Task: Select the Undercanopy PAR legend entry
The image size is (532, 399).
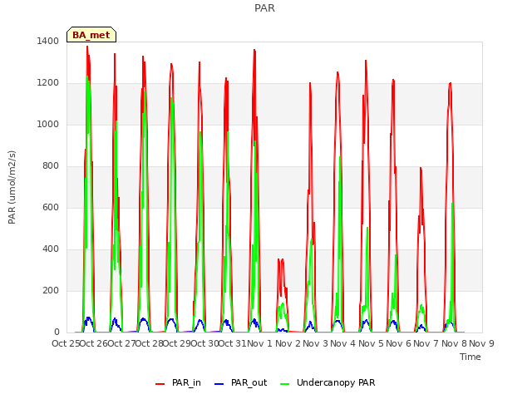Action: (328, 382)
